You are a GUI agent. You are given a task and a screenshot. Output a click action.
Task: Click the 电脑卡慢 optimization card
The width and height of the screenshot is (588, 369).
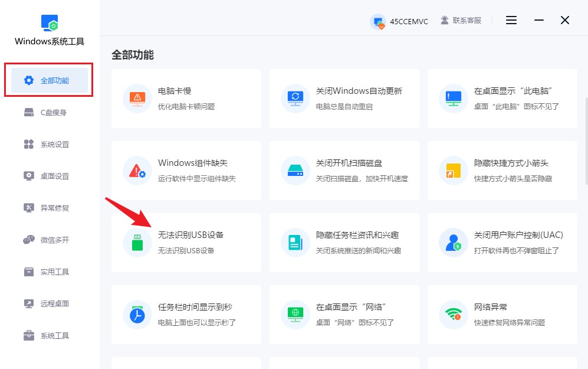point(186,98)
